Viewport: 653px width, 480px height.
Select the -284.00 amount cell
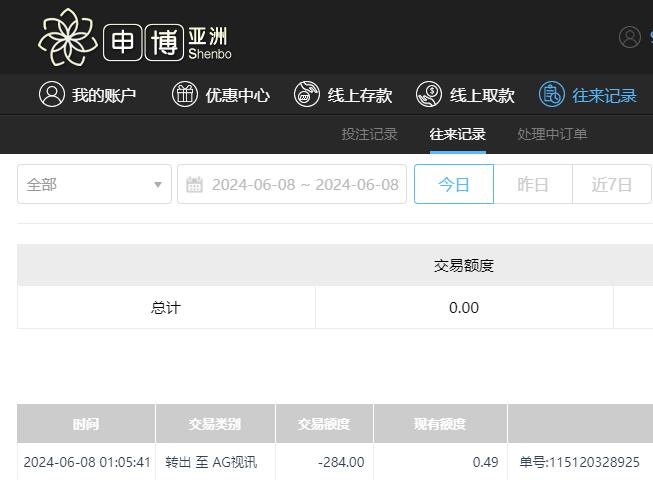[x=341, y=462]
